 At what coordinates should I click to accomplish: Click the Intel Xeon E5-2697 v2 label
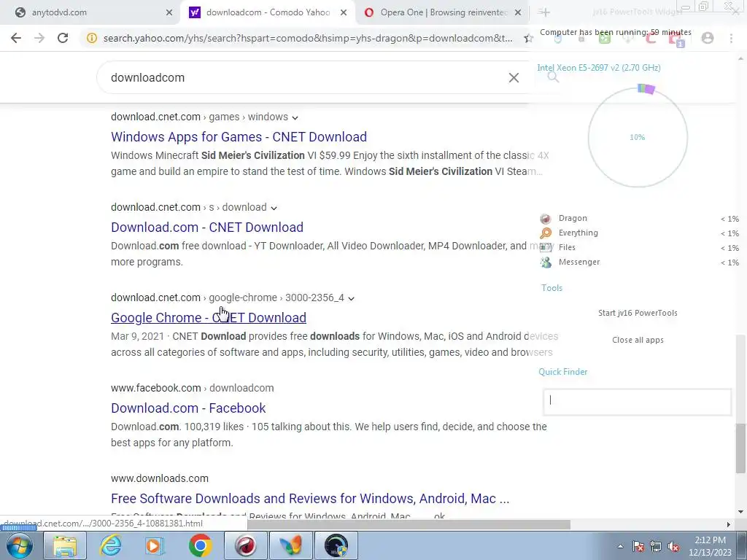599,68
